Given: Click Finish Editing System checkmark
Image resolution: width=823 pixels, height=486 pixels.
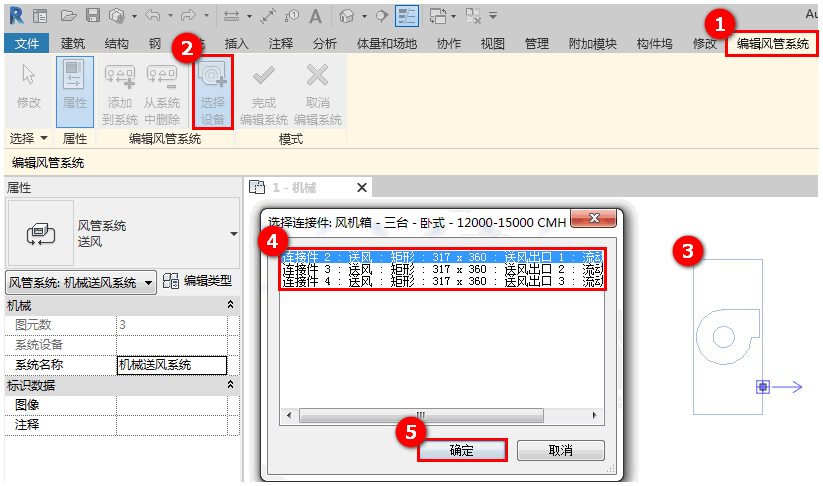Looking at the screenshot, I should click(263, 94).
